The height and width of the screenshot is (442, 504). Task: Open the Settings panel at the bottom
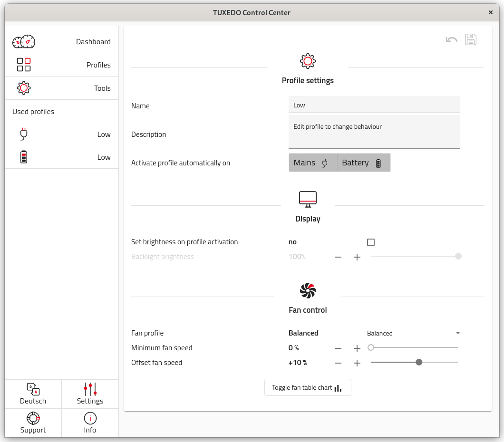coord(90,394)
